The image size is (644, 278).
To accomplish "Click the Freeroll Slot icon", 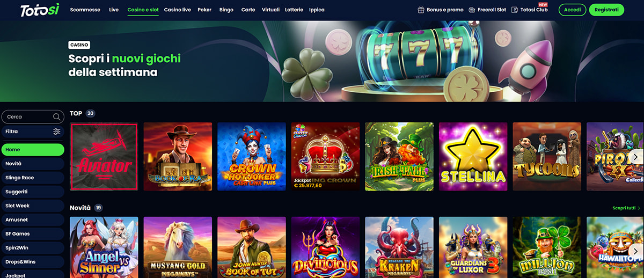I will click(x=472, y=10).
